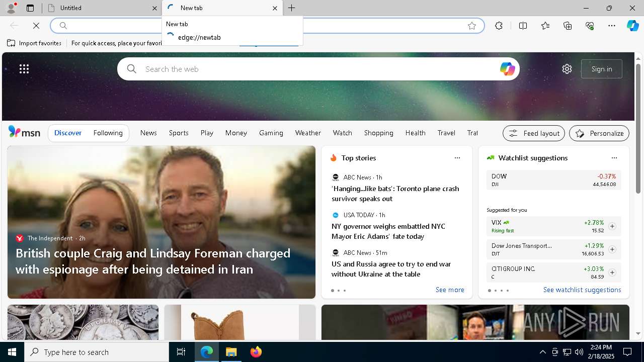
Task: Click Import favorites in favorites bar
Action: coord(34,43)
